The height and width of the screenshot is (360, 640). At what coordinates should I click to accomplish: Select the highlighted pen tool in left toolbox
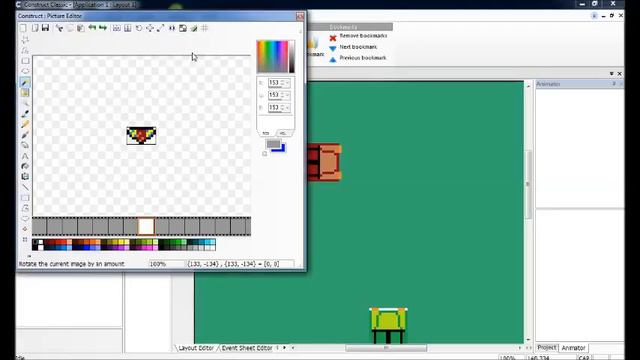click(25, 82)
